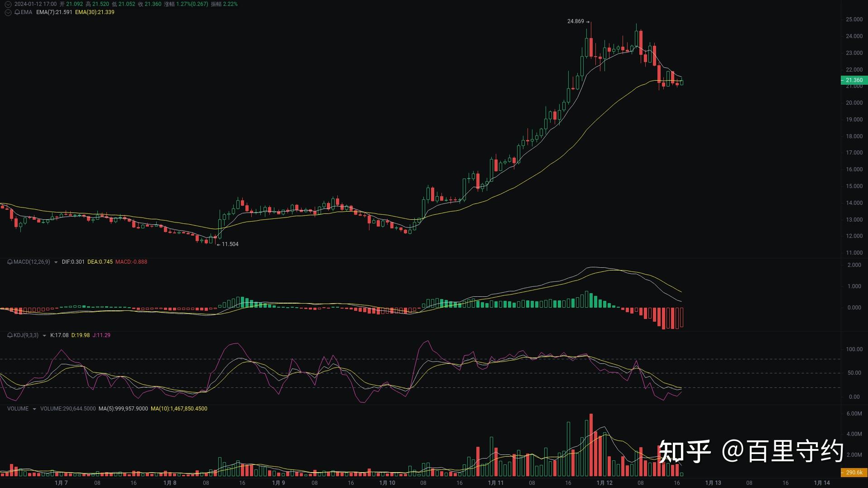Click the 开 21.092 open price readout
The height and width of the screenshot is (488, 868).
pos(71,4)
